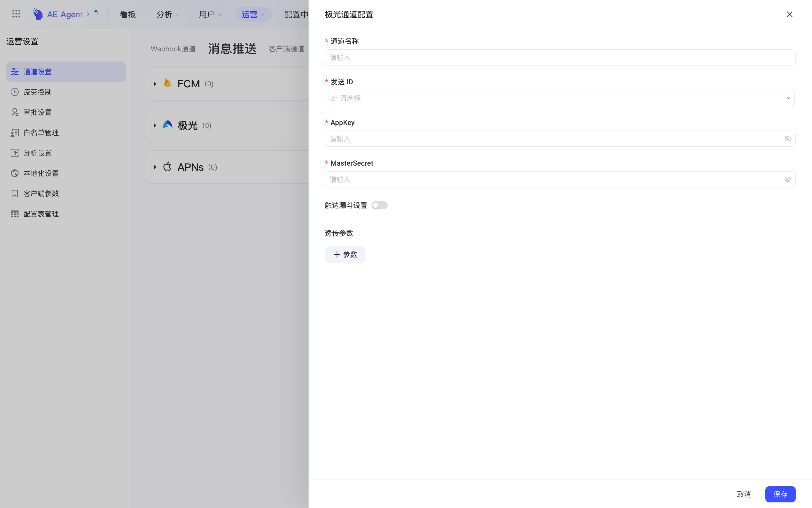
Task: Focus the AppKey input field
Action: click(560, 139)
